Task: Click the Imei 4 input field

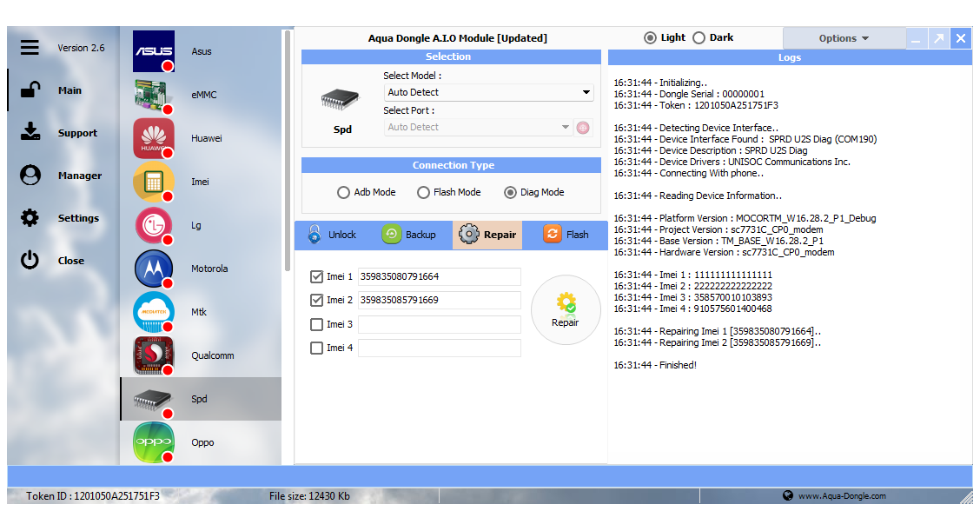Action: pos(439,348)
